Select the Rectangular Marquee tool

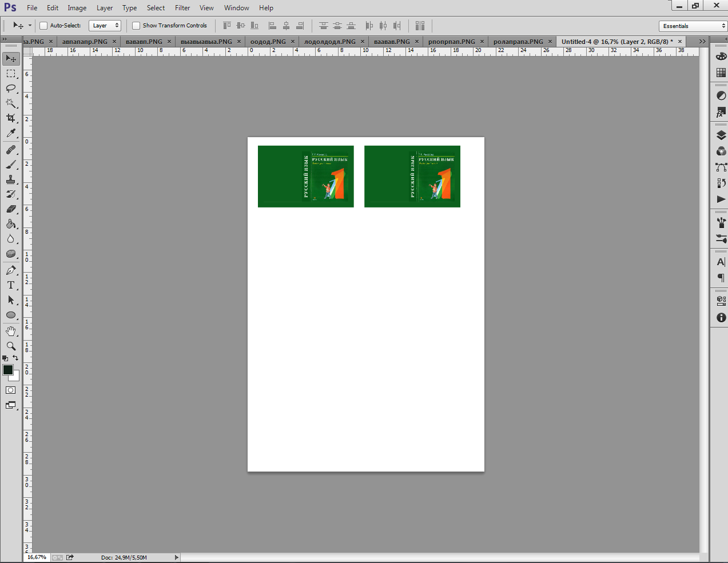[11, 74]
